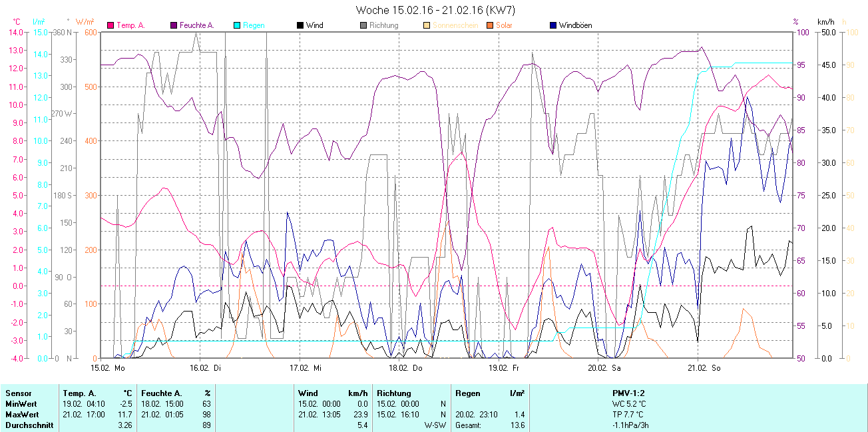Click the blue Windböen legend swatch

coord(552,25)
